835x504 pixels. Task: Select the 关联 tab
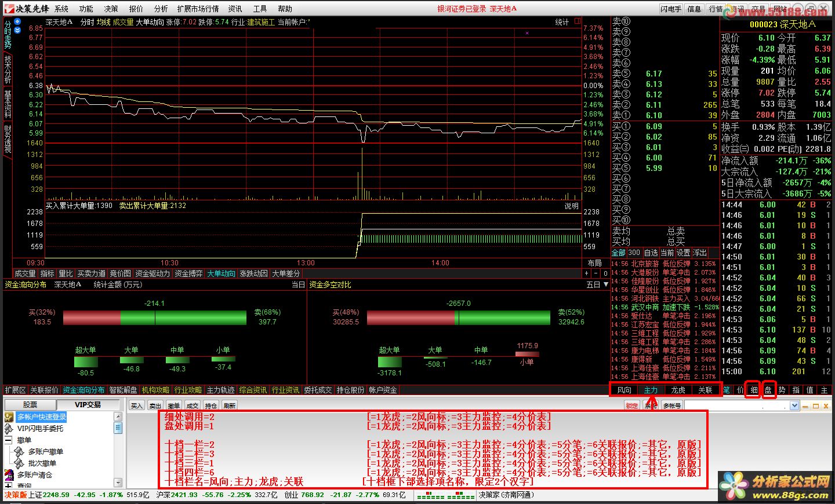(705, 390)
